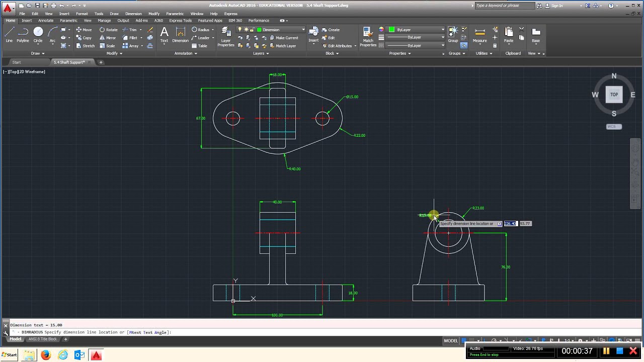
Task: Click the keyword search field
Action: pyautogui.click(x=504, y=6)
